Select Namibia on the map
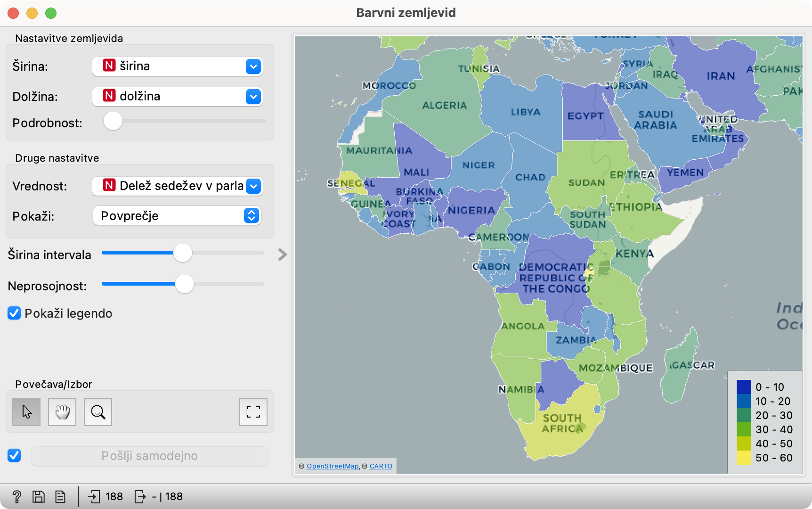Screen dimensions: 812x509 pos(521,389)
